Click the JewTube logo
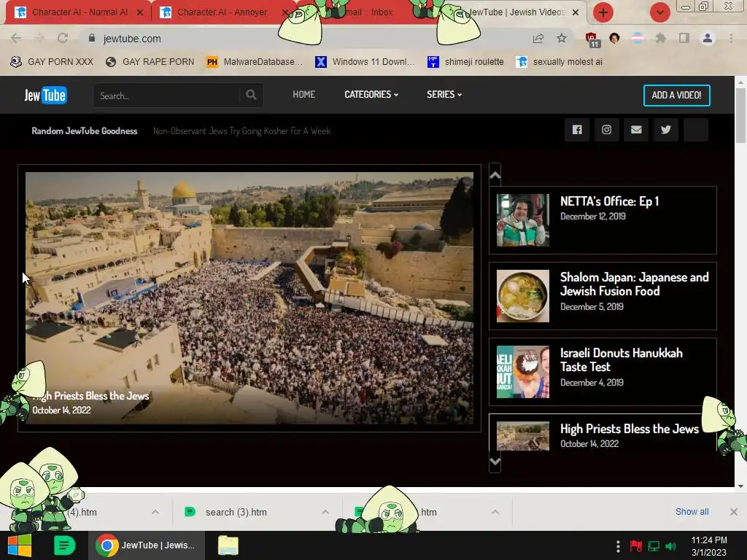Image resolution: width=747 pixels, height=560 pixels. pos(45,96)
